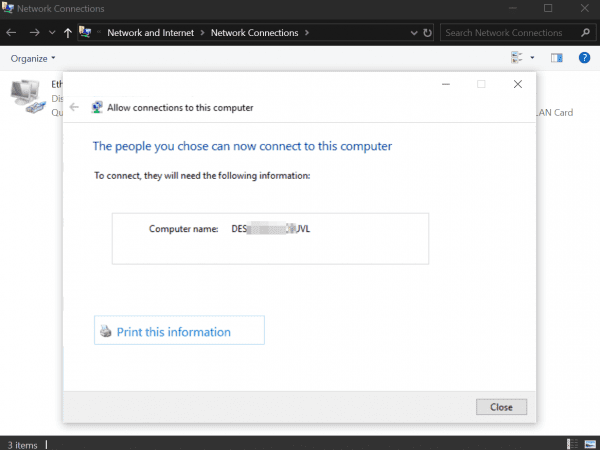Open the Organize menu
The height and width of the screenshot is (450, 600).
tap(33, 58)
